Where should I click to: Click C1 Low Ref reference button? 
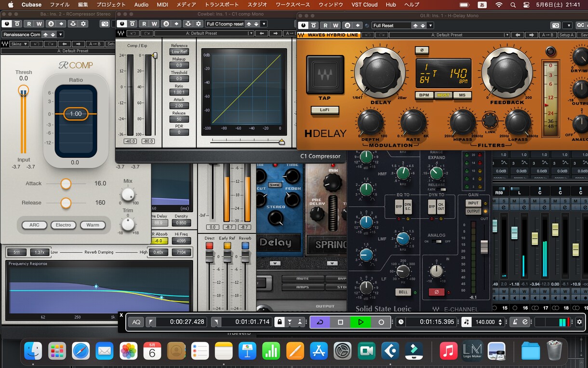coord(179,52)
